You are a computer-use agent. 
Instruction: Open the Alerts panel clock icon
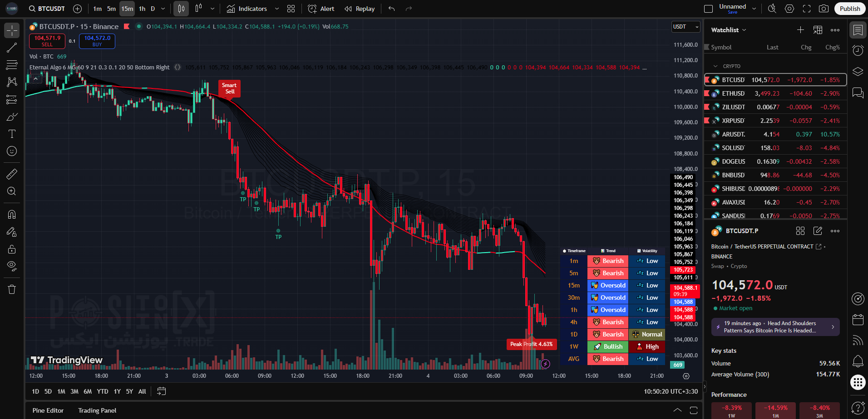click(x=858, y=50)
